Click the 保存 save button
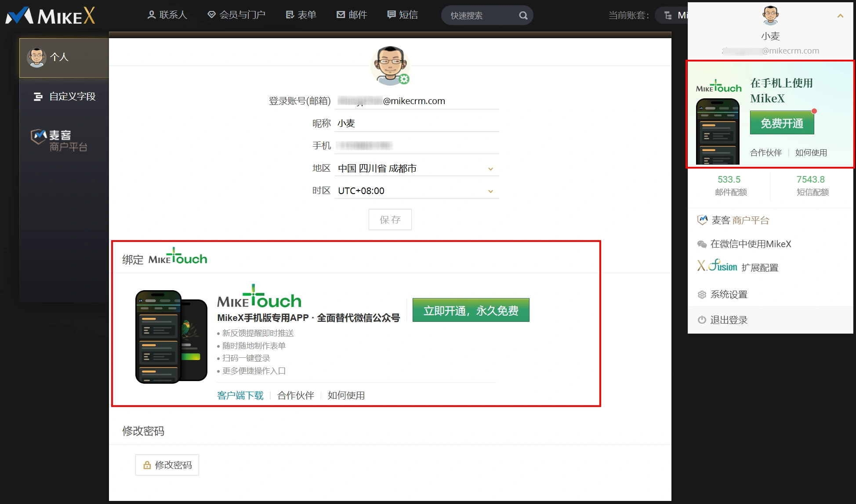 [x=390, y=220]
